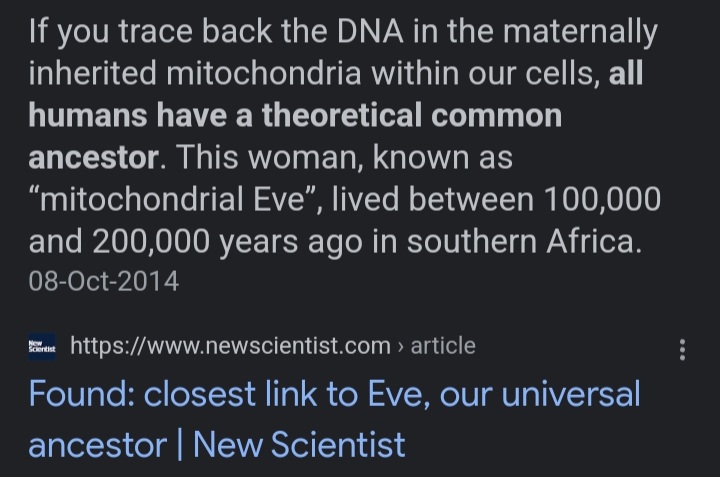Open the newscientist.com URL
720x477 pixels.
230,347
